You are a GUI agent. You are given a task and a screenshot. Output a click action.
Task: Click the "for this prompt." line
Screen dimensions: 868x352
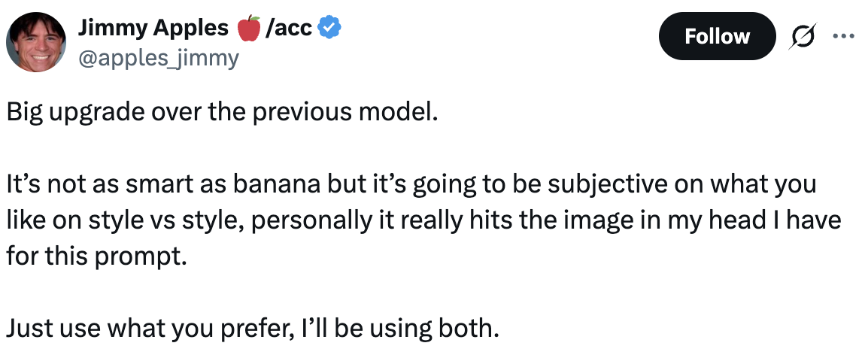click(96, 256)
